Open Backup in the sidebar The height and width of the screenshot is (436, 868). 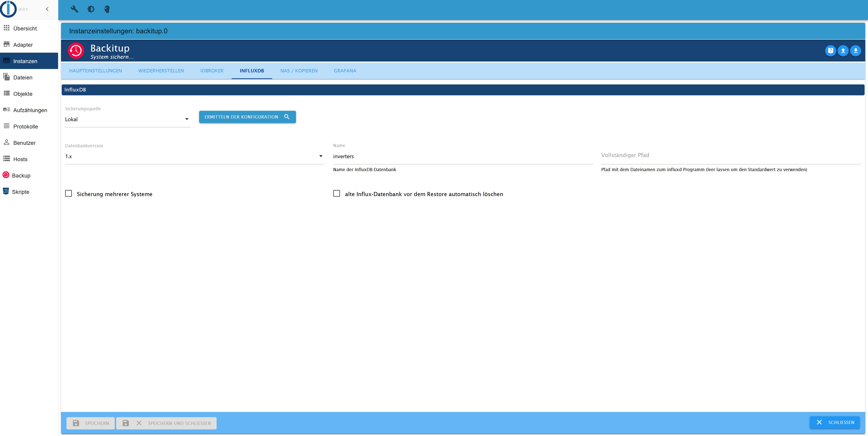pyautogui.click(x=21, y=175)
